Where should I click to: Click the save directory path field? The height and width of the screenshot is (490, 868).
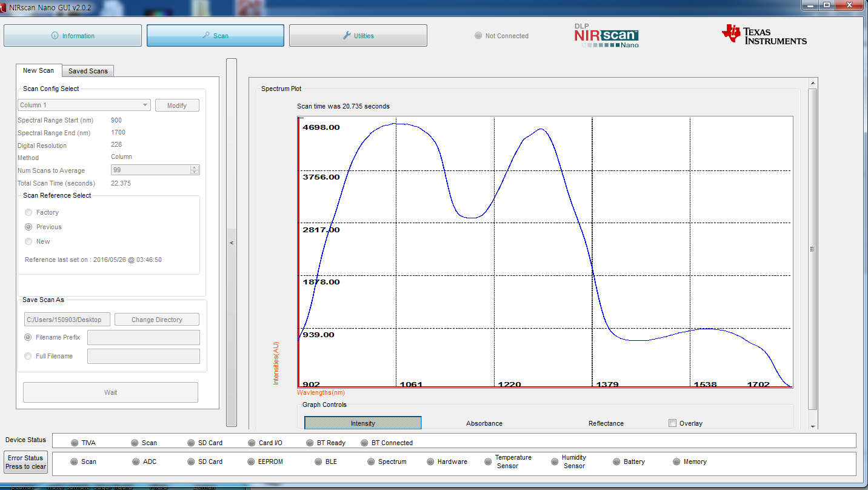point(67,320)
